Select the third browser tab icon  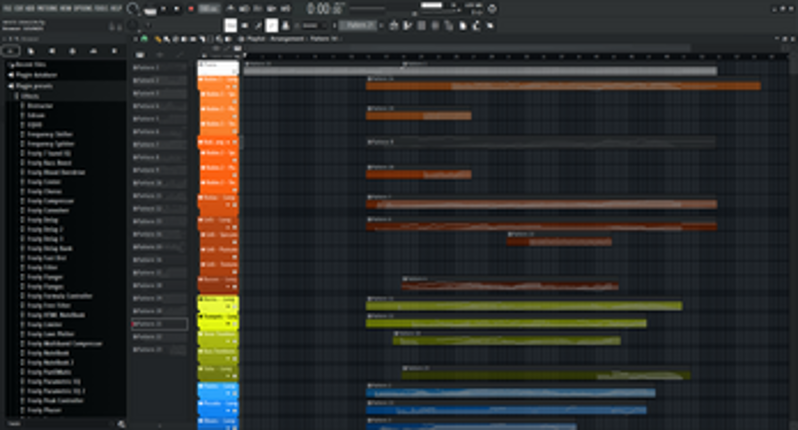coord(52,51)
